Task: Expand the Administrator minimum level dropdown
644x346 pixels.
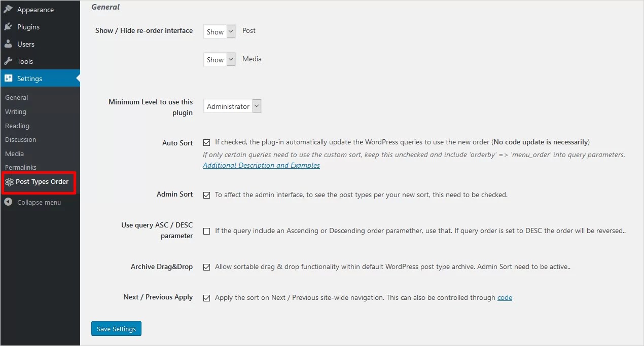Action: (x=232, y=106)
